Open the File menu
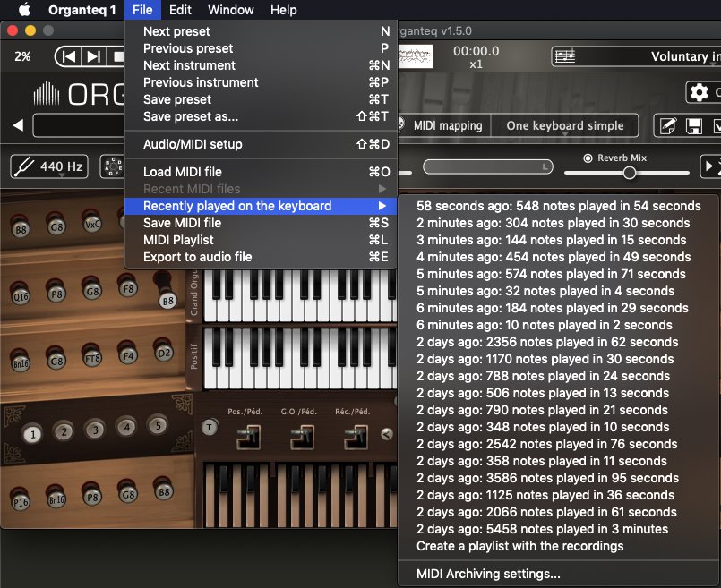This screenshot has width=721, height=588. click(x=142, y=10)
